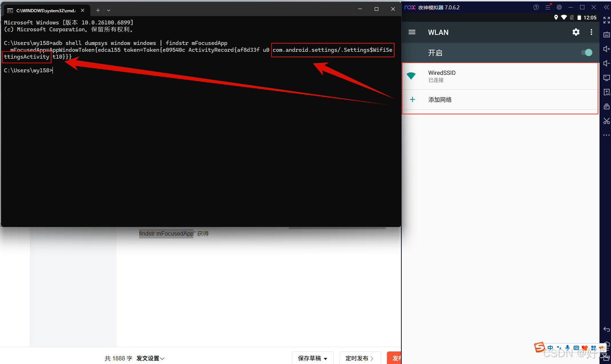Open Nox multi-instance toolbox icon
This screenshot has height=364, width=611.
pyautogui.click(x=607, y=106)
